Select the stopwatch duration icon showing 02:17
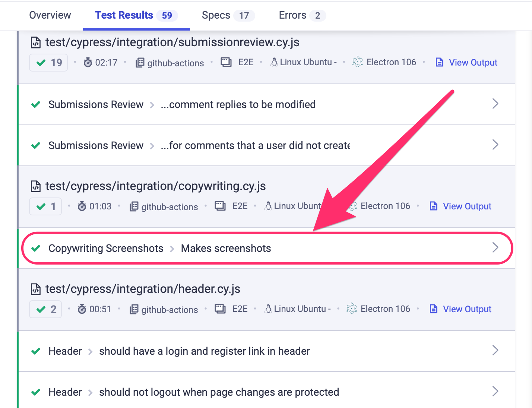Viewport: 532px width, 408px height. click(88, 63)
